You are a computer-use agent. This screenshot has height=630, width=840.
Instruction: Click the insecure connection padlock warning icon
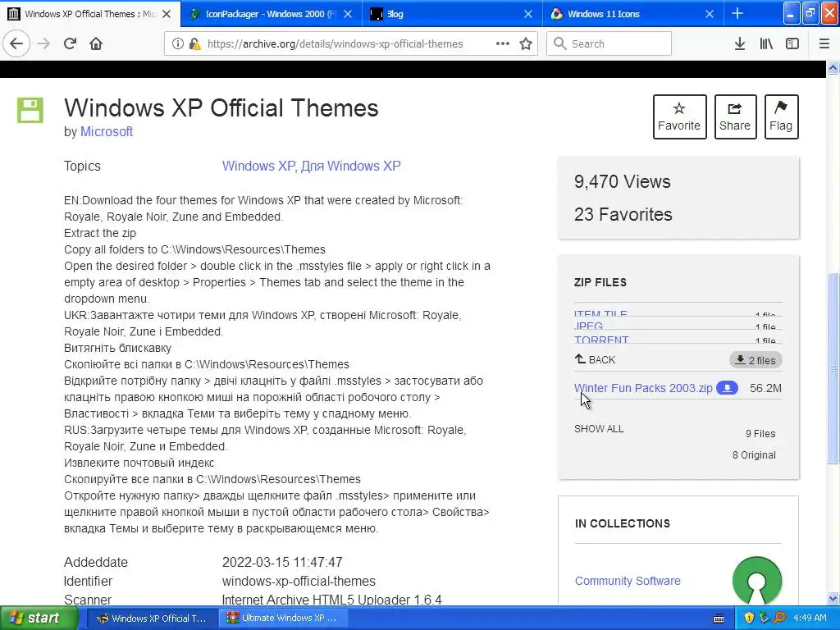195,44
